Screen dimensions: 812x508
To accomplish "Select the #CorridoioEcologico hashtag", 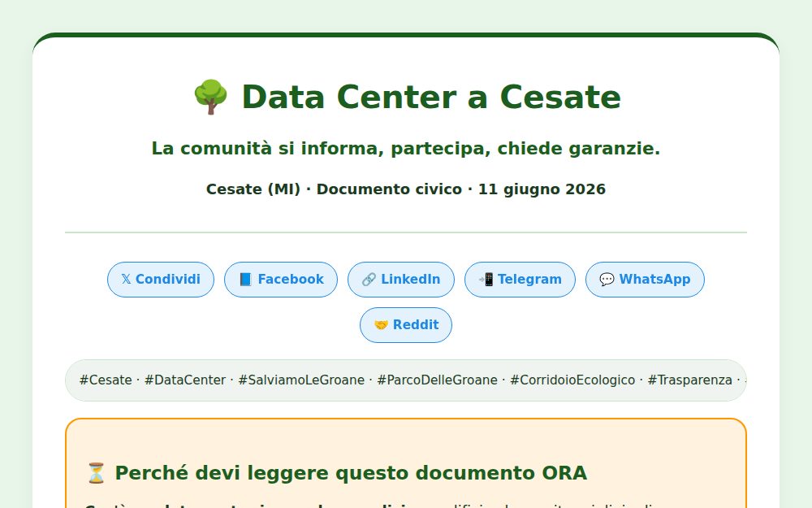I will pos(572,380).
